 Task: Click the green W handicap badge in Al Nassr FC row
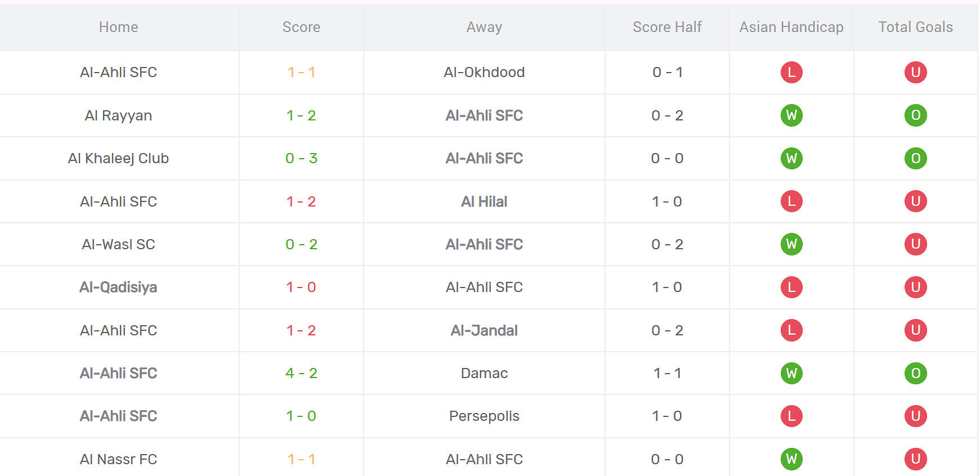(791, 459)
